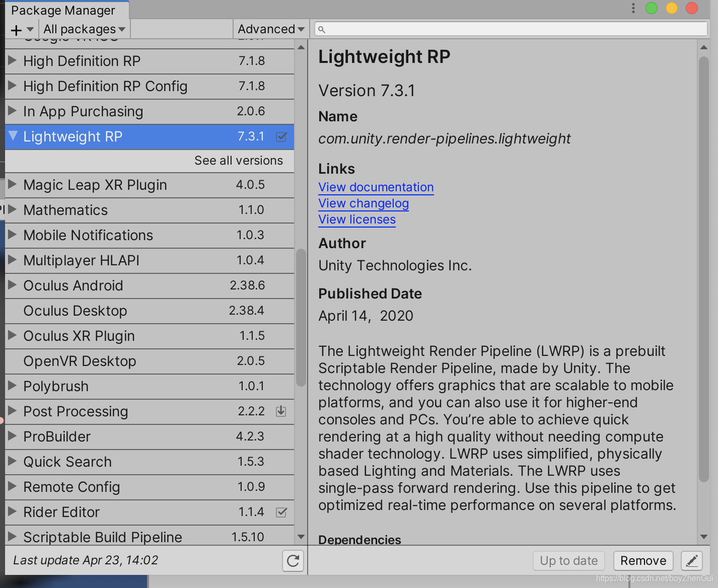Select the OpenVR Desktop package

pos(150,361)
